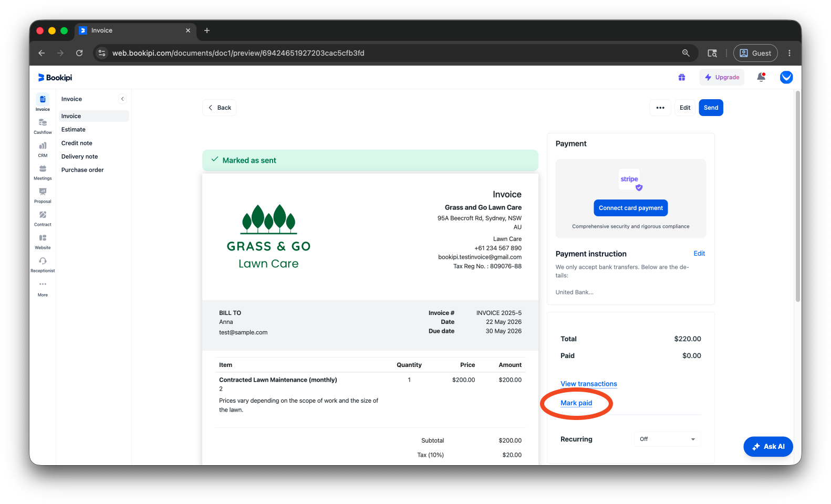Open the Website builder icon
The image size is (831, 504).
[43, 241]
